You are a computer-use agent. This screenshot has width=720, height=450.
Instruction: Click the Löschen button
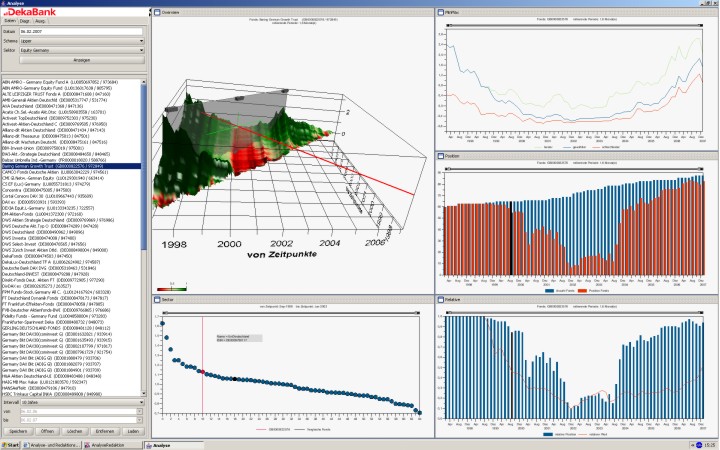click(x=74, y=431)
